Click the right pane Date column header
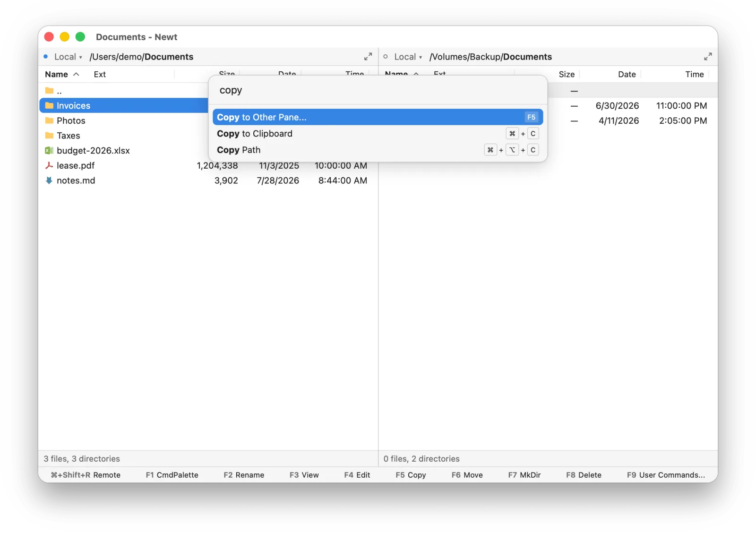The width and height of the screenshot is (756, 533). tap(627, 74)
